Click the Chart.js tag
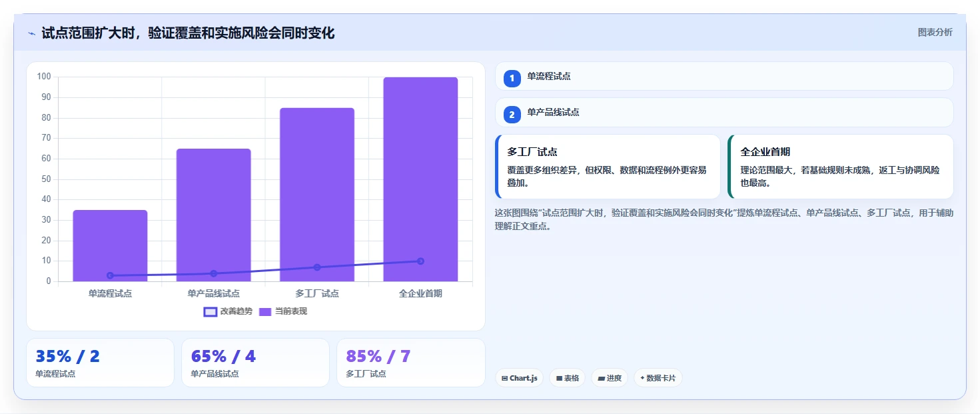Screen dimensions: 980x414 pyautogui.click(x=519, y=378)
